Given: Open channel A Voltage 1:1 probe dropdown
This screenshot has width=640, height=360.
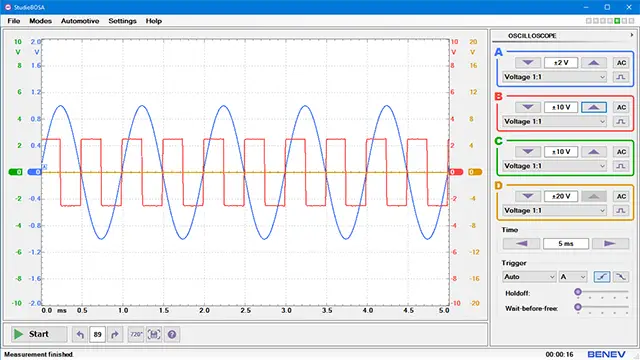Looking at the screenshot, I should coord(554,77).
